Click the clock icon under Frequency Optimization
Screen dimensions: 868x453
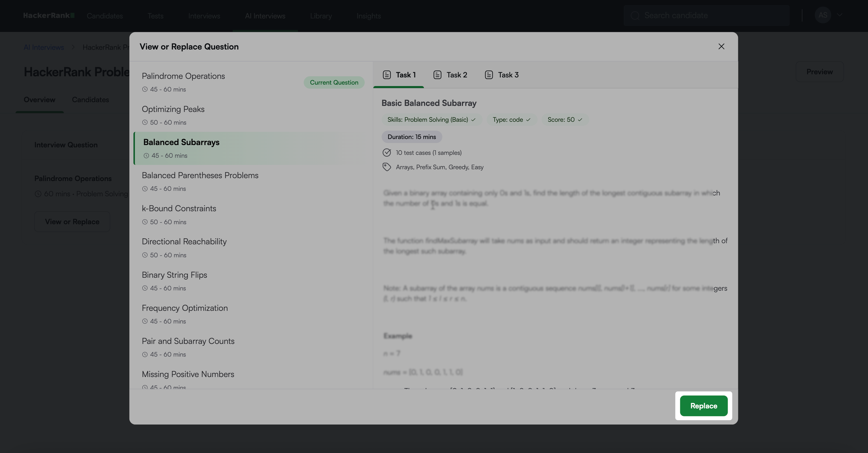(145, 321)
